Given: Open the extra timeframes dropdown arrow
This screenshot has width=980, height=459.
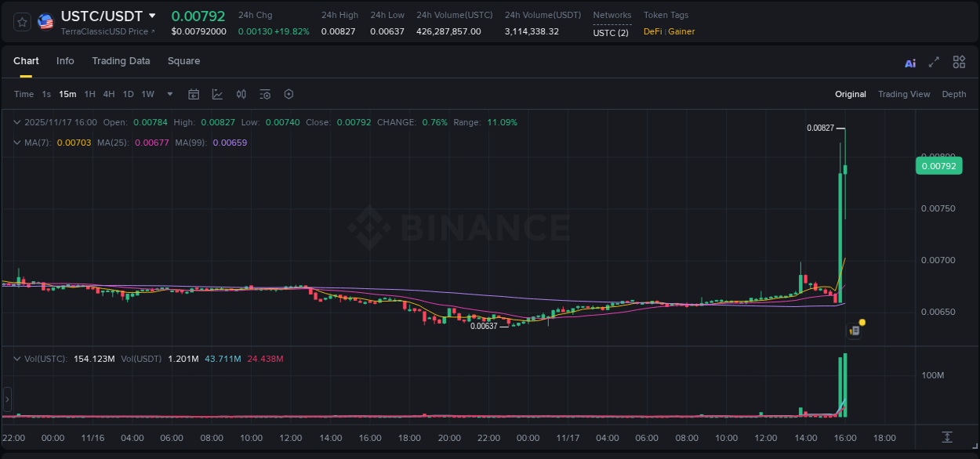Looking at the screenshot, I should click(169, 94).
